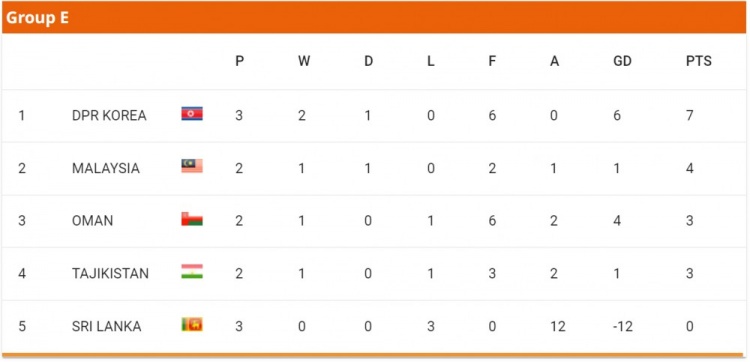Viewport: 750px width, 362px height.
Task: Select the OMAN team name
Action: pyautogui.click(x=92, y=221)
